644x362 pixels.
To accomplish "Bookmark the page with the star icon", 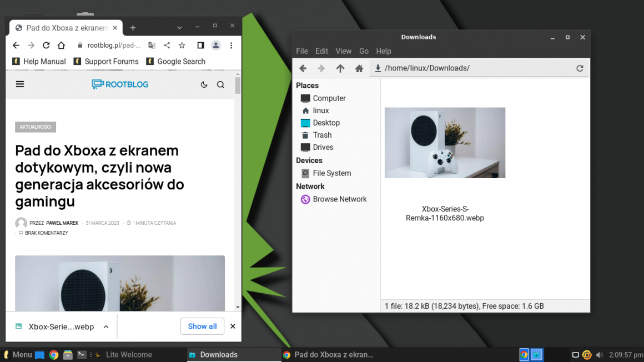I will coord(182,45).
